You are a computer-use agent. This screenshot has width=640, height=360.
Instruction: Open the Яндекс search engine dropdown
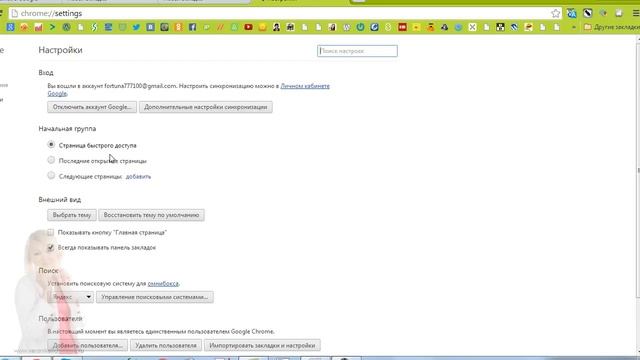coord(71,297)
